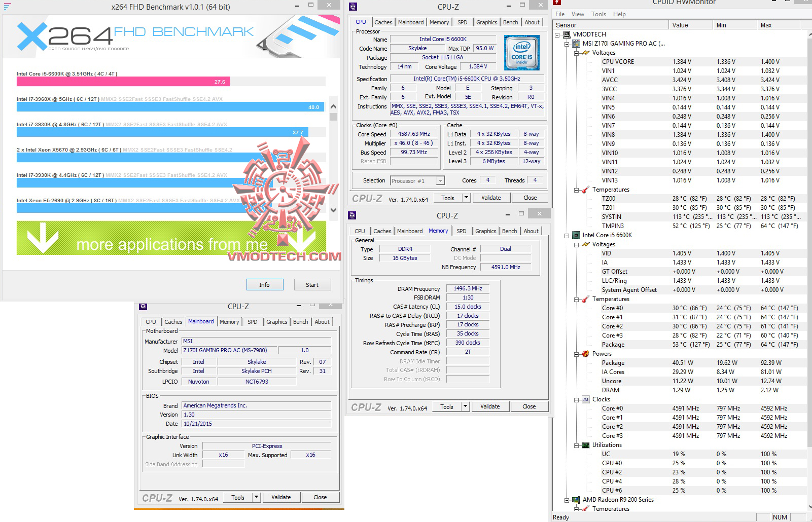This screenshot has height=522, width=812.
Task: Open the View menu in HWMonitor
Action: pyautogui.click(x=578, y=14)
